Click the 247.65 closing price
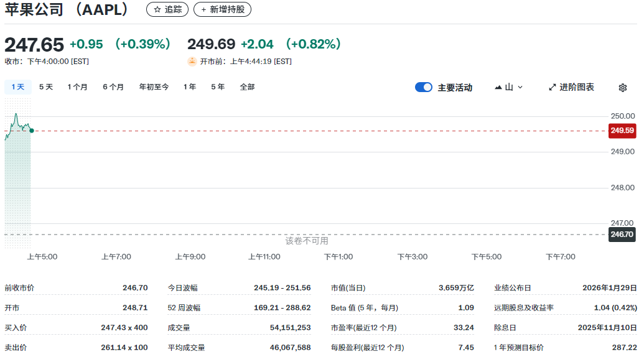This screenshot has height=354, width=644. [x=34, y=45]
